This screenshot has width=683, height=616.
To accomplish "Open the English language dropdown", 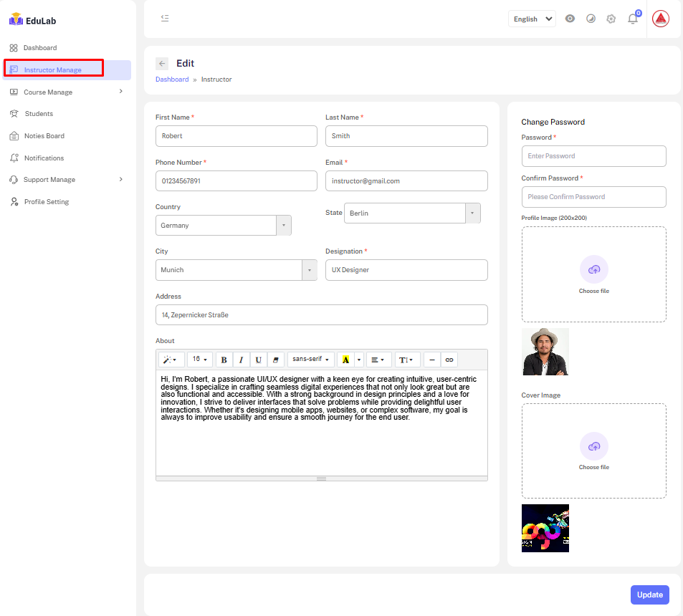I will pyautogui.click(x=531, y=19).
